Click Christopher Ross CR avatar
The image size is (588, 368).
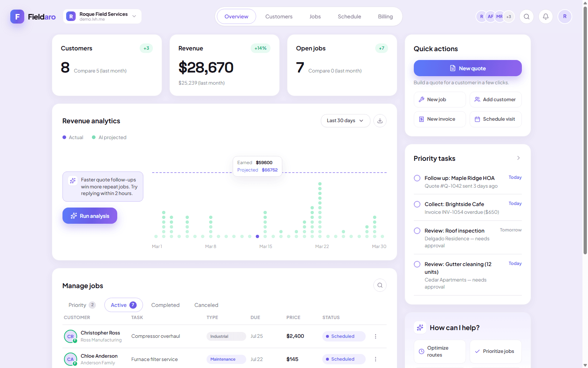click(71, 336)
